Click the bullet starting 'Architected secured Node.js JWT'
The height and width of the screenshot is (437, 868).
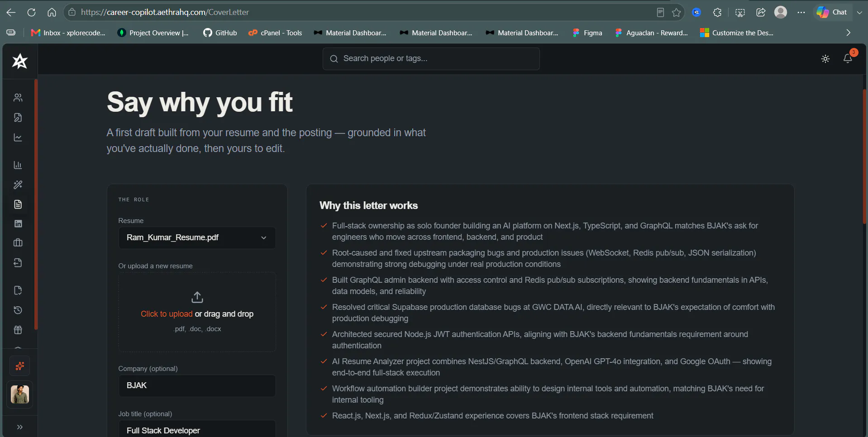click(x=540, y=340)
